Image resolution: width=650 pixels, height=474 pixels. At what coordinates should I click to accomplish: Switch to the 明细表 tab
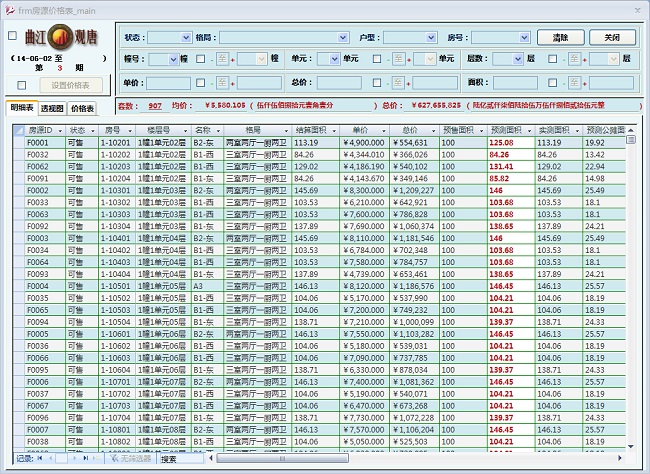point(22,108)
